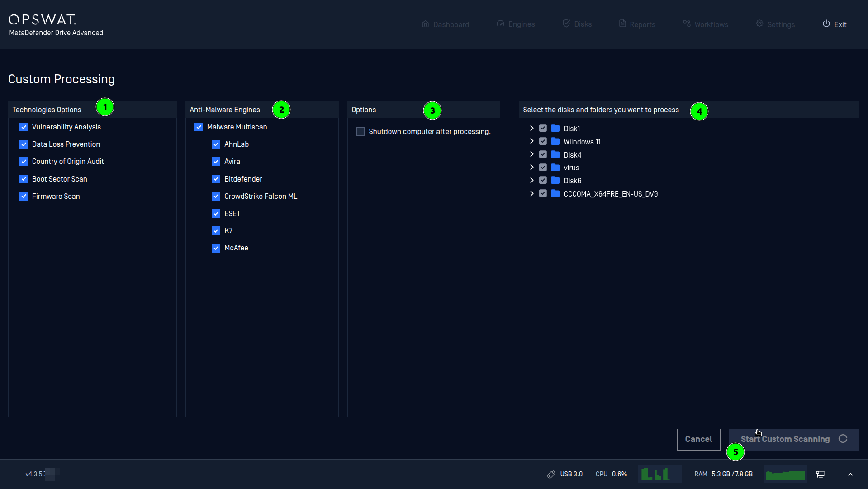This screenshot has height=489, width=868.
Task: Open the Reports tab
Action: click(637, 24)
